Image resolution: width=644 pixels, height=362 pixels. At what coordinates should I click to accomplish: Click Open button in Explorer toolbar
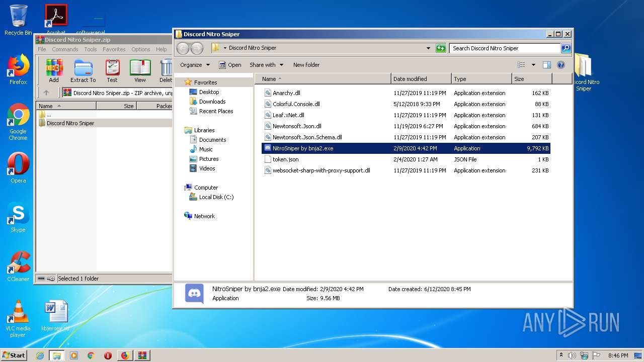[x=230, y=65]
